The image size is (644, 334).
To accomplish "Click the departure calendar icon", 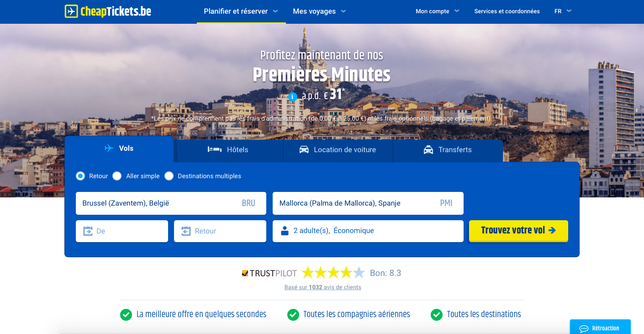I will pyautogui.click(x=88, y=231).
